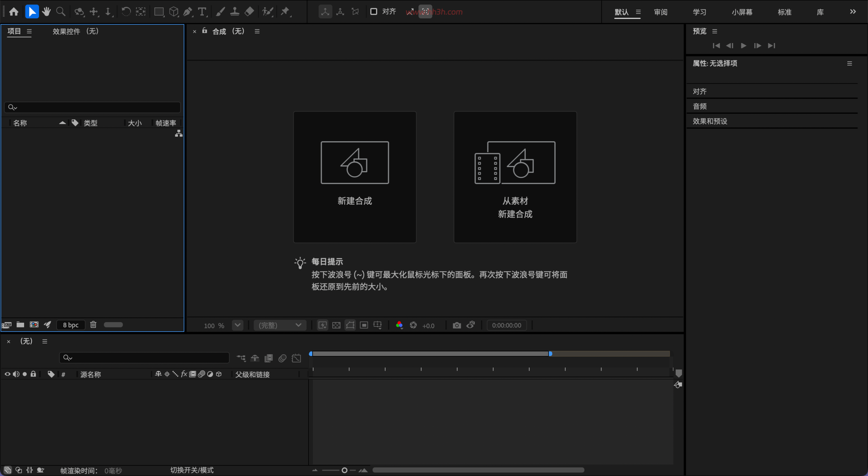Choose the view axis mode icon
Image resolution: width=868 pixels, height=476 pixels.
355,12
